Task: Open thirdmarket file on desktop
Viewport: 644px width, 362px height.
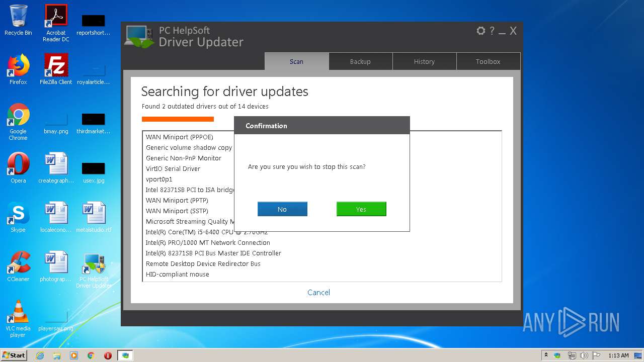Action: [94, 123]
